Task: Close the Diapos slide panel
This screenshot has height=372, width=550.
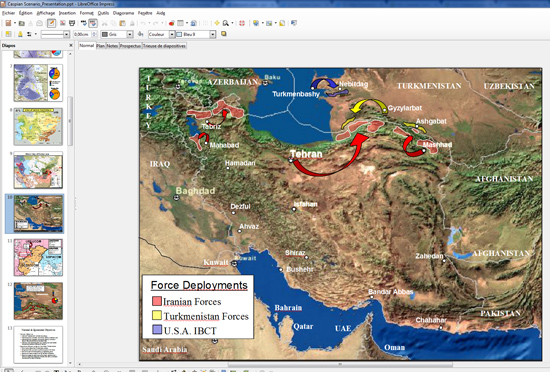Action: click(71, 46)
